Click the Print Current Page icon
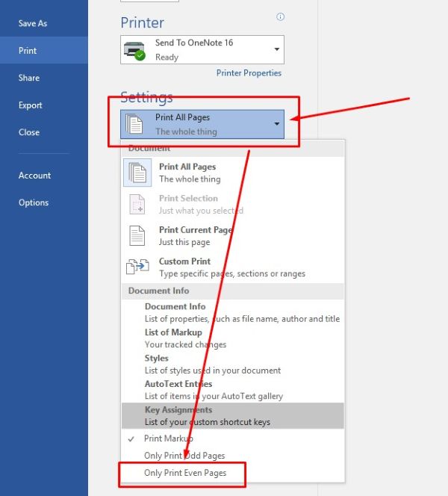 (x=137, y=235)
